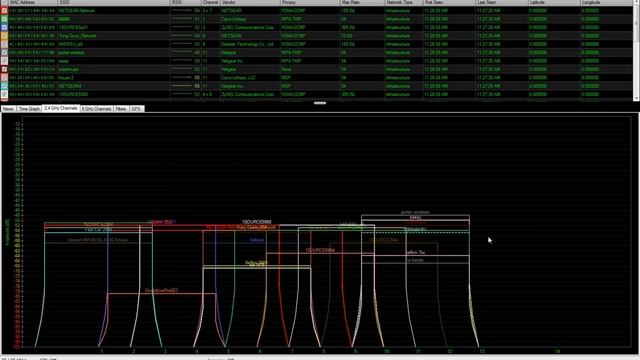
Task: Sort by the Longitude column header
Action: pos(606,2)
